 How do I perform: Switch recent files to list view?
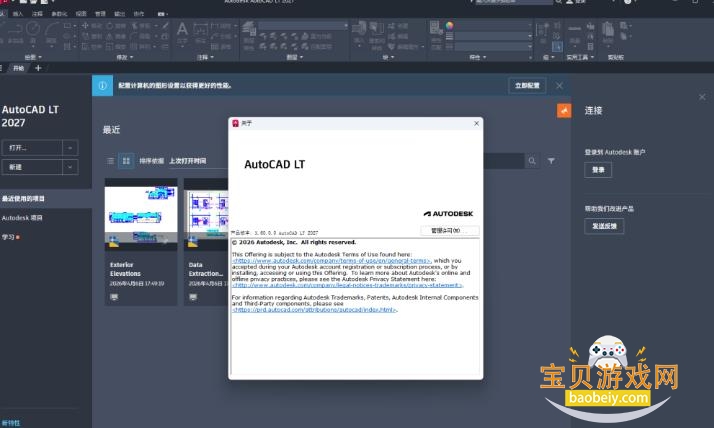[111, 161]
